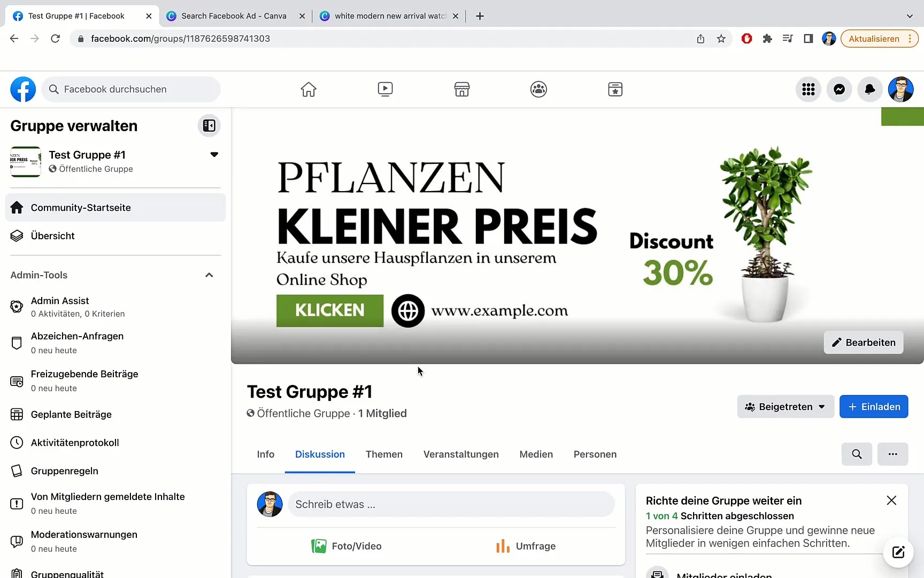Screen dimensions: 924x578
Task: Open the Themen tab
Action: pos(384,454)
